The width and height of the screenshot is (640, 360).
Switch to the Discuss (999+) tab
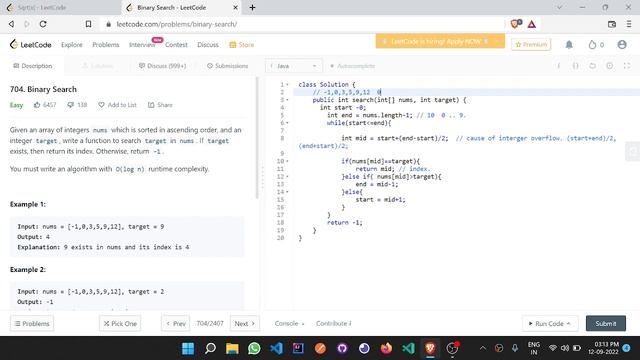tap(162, 66)
